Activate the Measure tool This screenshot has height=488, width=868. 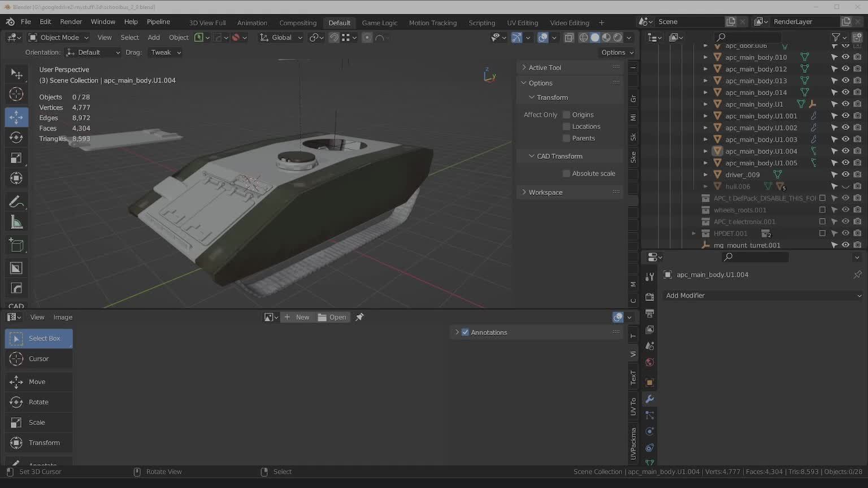tap(16, 223)
